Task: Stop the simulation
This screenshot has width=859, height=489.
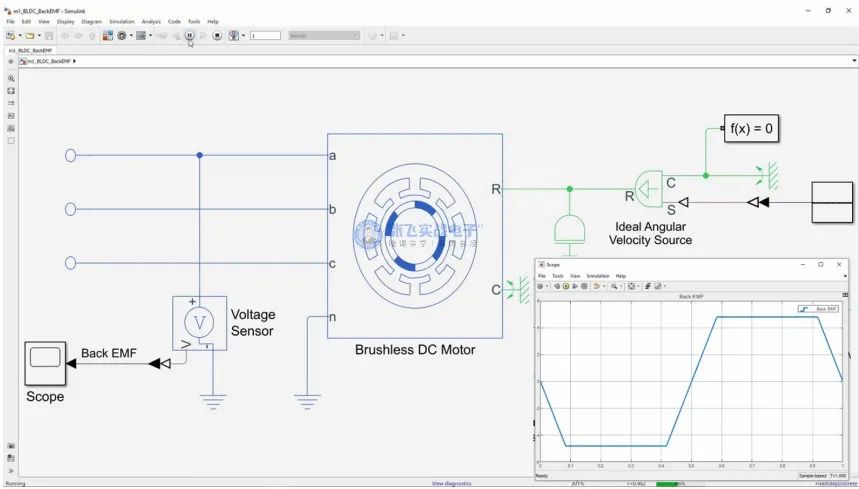Action: coord(217,36)
